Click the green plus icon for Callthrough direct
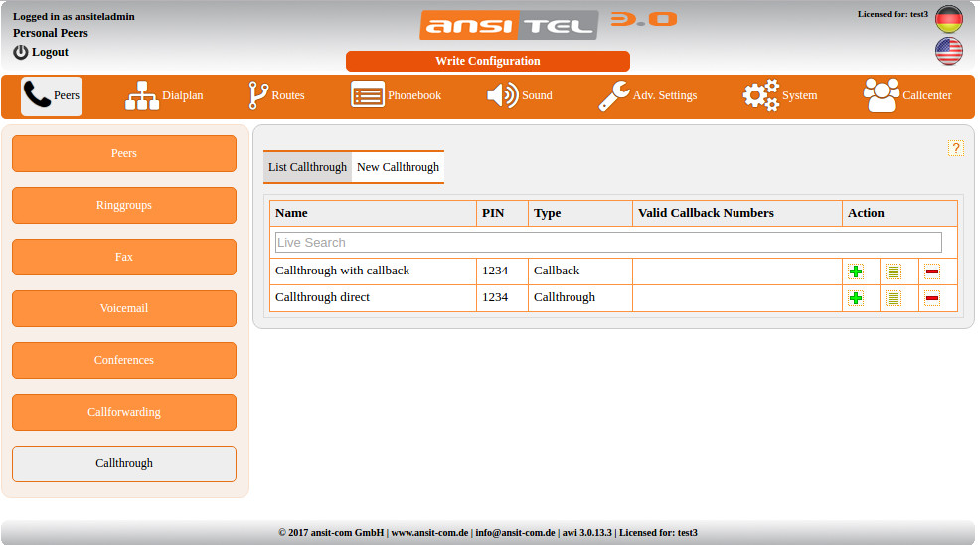The height and width of the screenshot is (545, 980). (856, 298)
